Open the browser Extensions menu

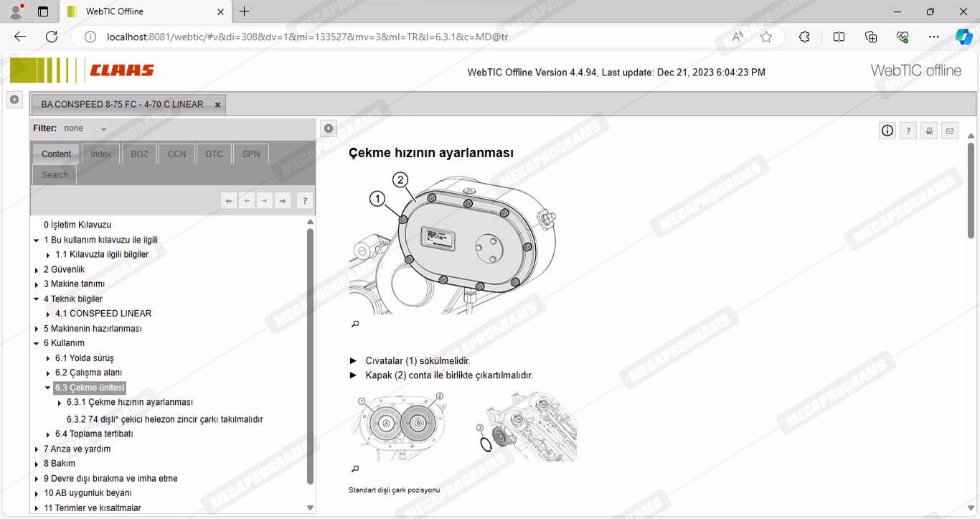pyautogui.click(x=804, y=37)
